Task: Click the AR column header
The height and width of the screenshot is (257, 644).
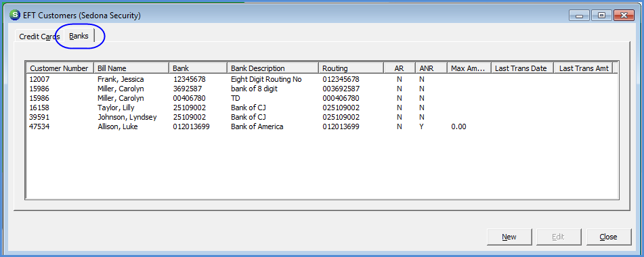Action: click(400, 68)
